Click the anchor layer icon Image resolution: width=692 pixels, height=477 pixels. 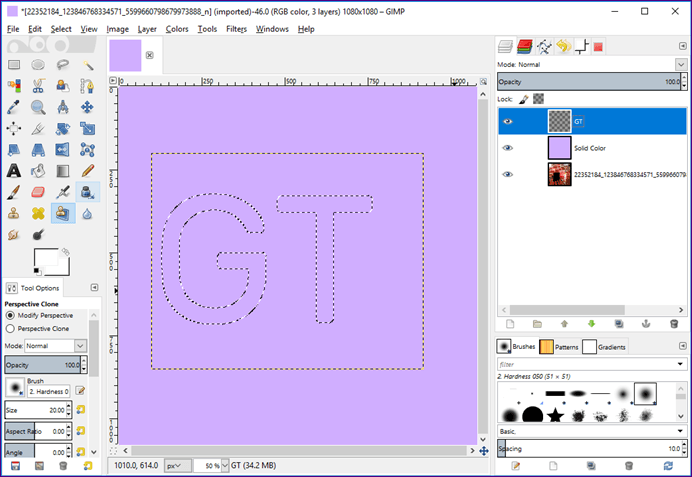[646, 324]
